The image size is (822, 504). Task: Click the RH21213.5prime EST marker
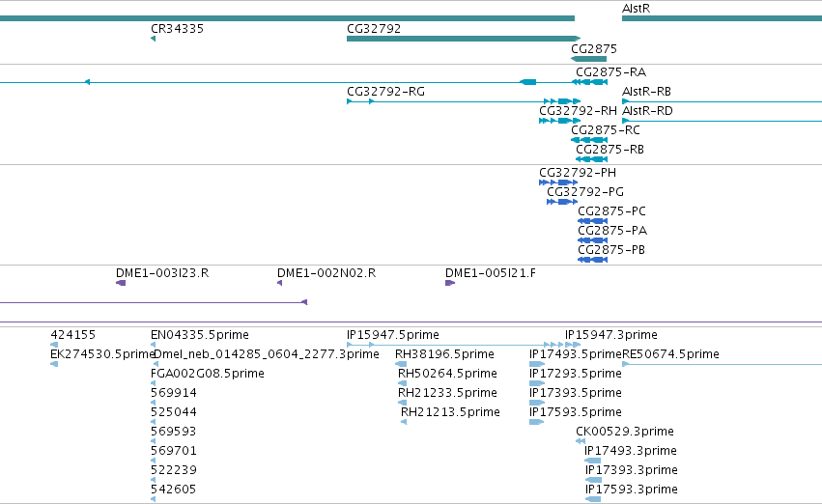pyautogui.click(x=404, y=422)
